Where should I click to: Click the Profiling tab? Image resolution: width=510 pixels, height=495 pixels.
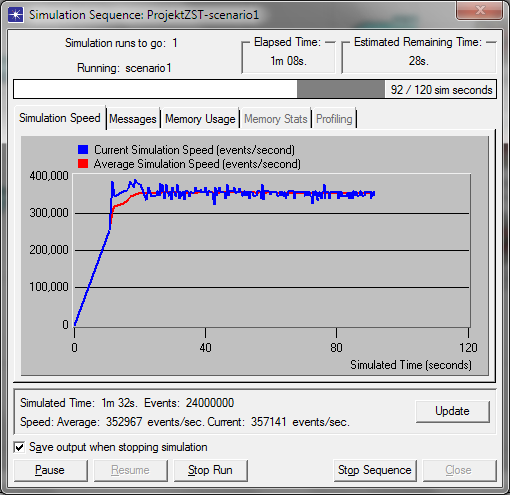334,119
